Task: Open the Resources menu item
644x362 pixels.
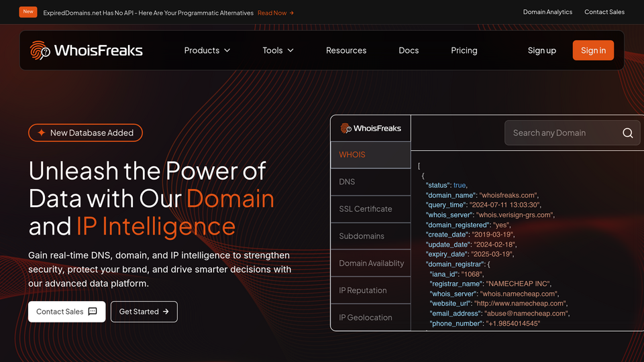Action: [346, 50]
